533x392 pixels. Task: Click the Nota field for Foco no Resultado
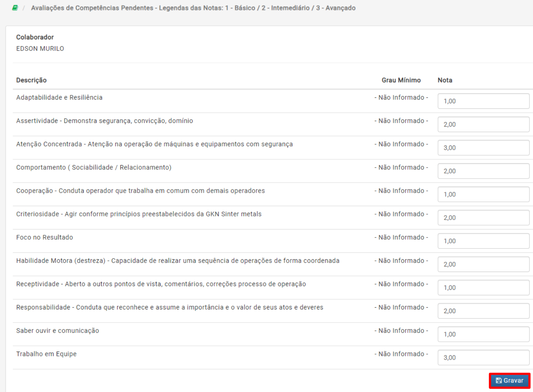pyautogui.click(x=484, y=241)
